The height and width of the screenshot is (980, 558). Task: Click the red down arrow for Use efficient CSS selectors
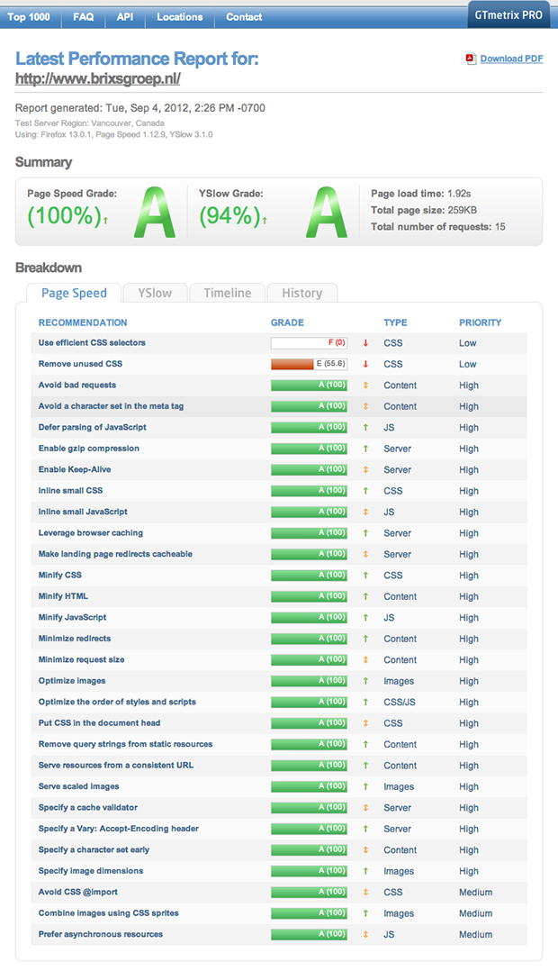365,343
